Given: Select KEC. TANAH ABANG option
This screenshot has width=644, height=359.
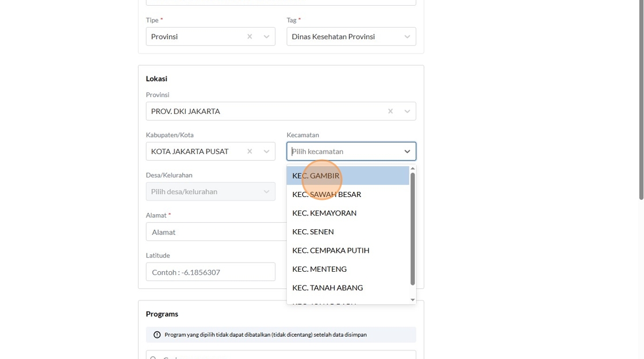Looking at the screenshot, I should (x=327, y=288).
